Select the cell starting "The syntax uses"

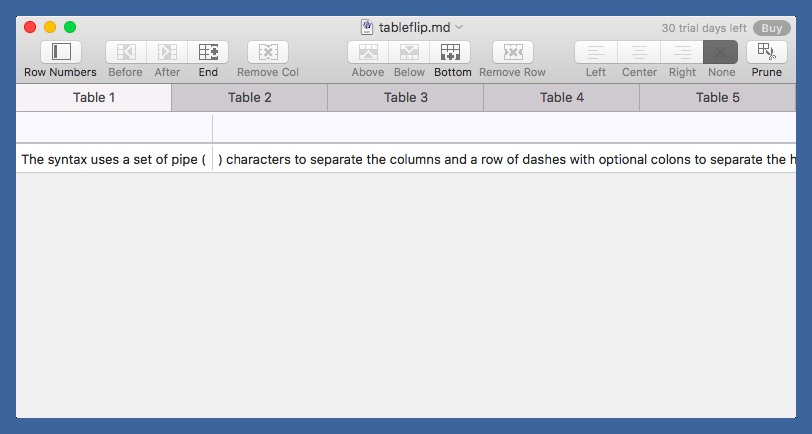pyautogui.click(x=113, y=158)
